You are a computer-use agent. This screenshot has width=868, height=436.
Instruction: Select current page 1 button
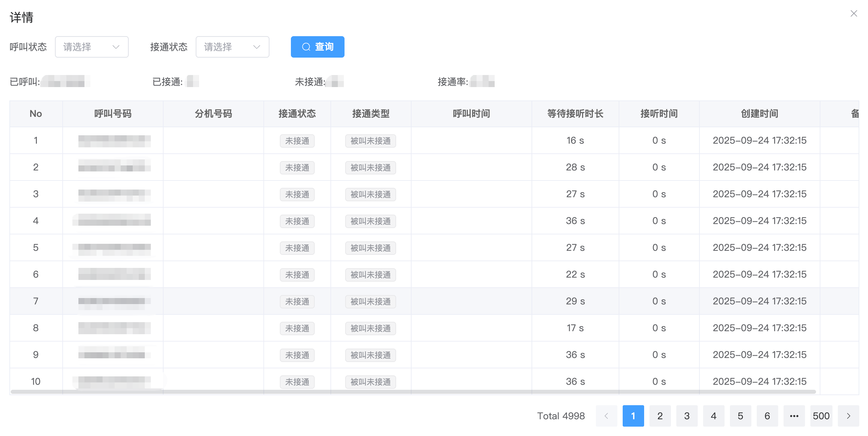pos(633,416)
